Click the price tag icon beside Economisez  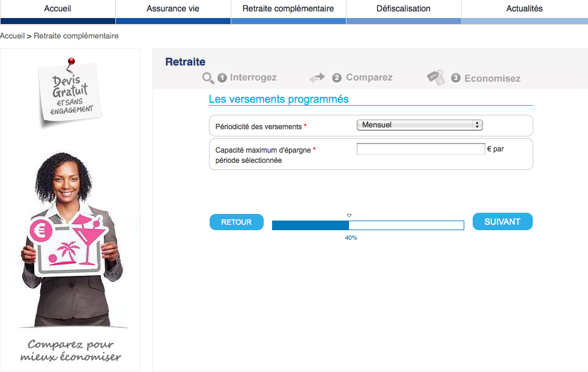pos(436,78)
